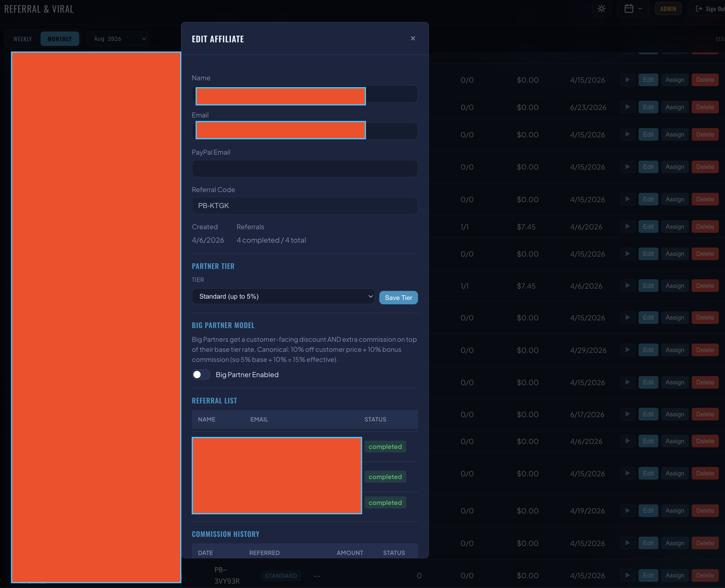The image size is (725, 588).
Task: Click the PayPal Email input field
Action: [305, 168]
